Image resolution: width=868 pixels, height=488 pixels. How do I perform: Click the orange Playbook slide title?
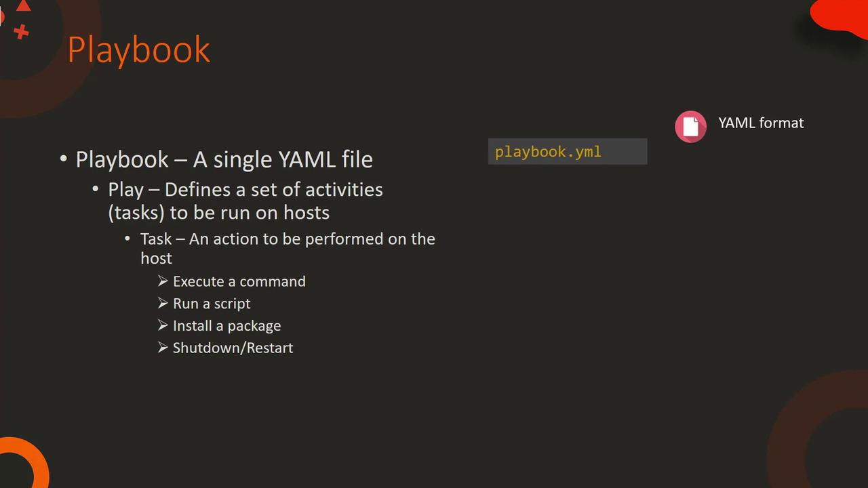139,49
